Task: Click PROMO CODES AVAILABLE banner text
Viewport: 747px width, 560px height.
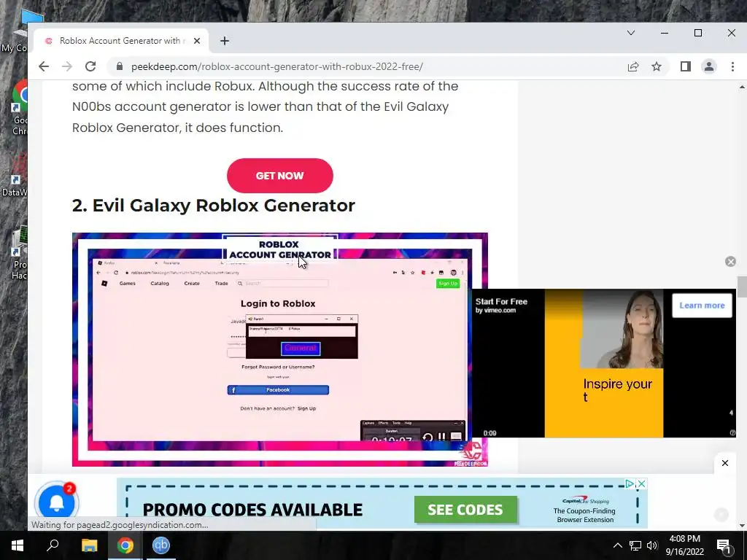Action: pos(252,510)
